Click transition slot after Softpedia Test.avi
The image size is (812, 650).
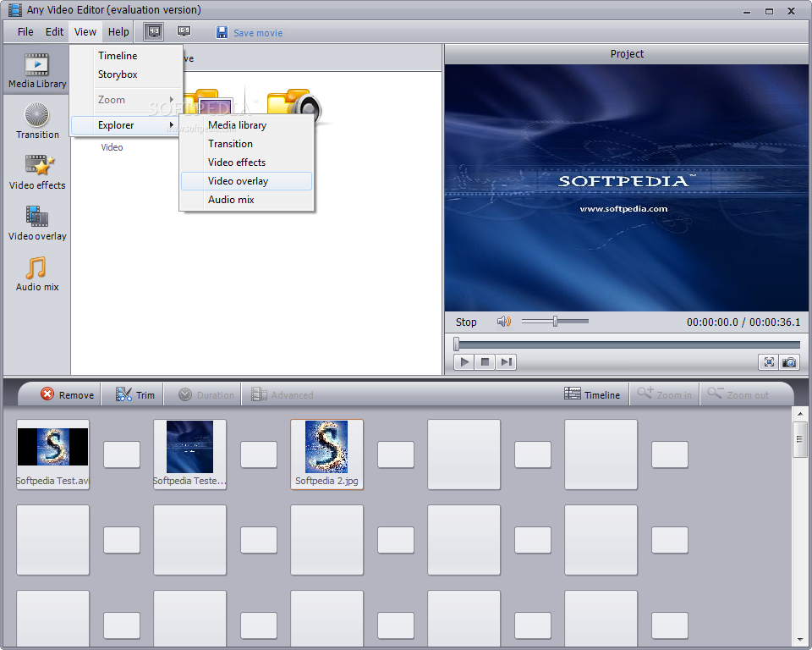tap(122, 454)
